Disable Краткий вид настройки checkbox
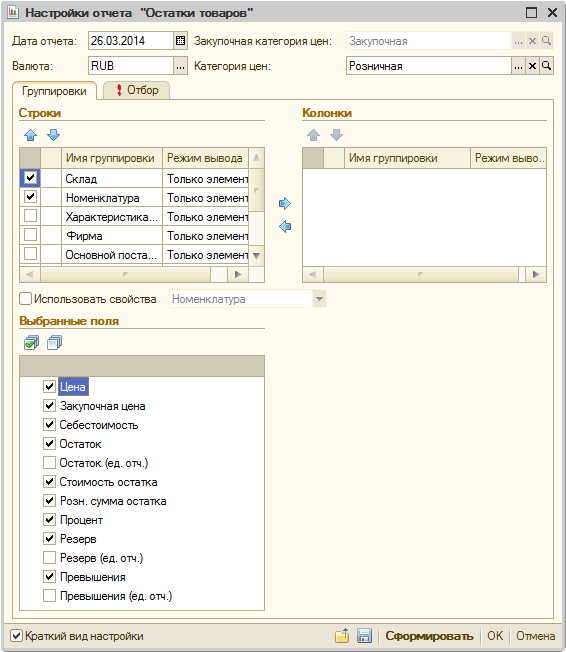566x652 pixels. coord(16,635)
